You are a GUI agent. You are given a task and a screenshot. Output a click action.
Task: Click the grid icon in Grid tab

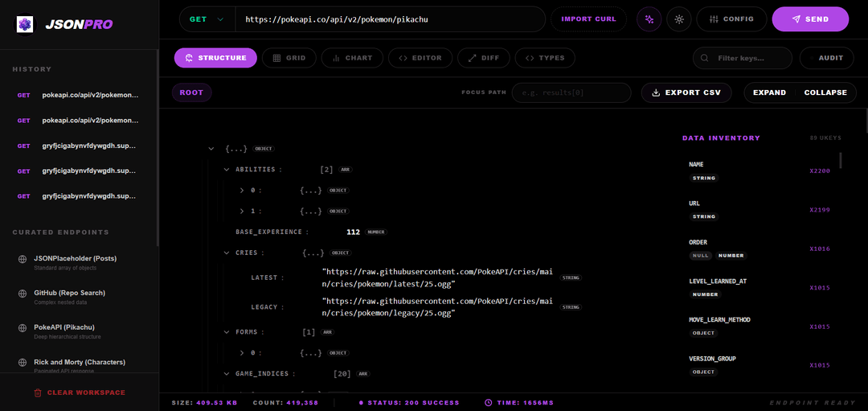pos(276,58)
